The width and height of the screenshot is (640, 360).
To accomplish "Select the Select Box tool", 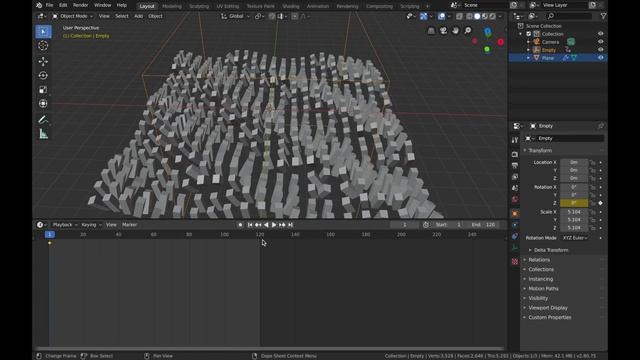I will 43,31.
